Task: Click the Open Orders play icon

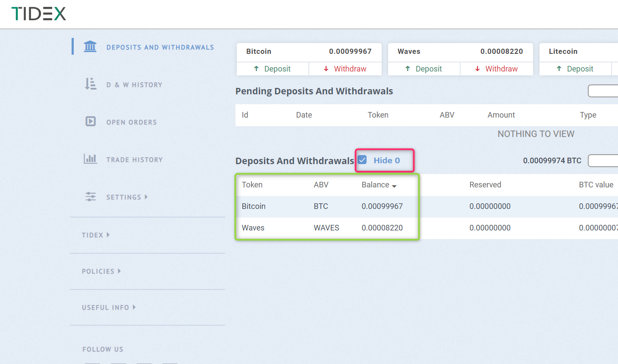Action: tap(90, 121)
